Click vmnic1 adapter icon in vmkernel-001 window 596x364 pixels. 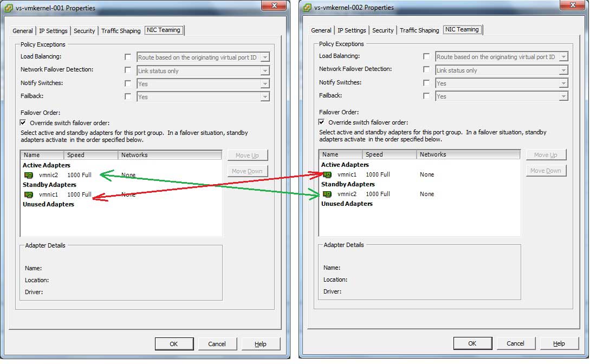tap(29, 194)
